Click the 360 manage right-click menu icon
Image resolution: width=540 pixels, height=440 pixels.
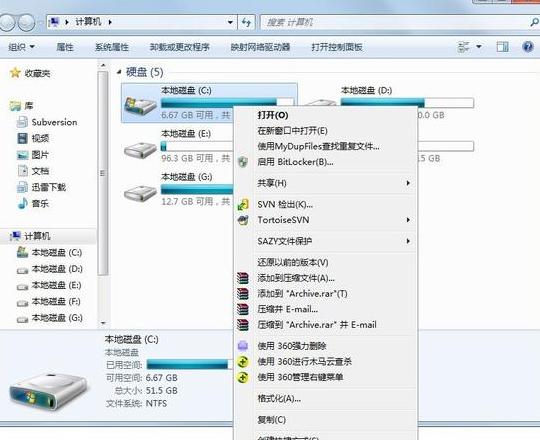(x=243, y=377)
